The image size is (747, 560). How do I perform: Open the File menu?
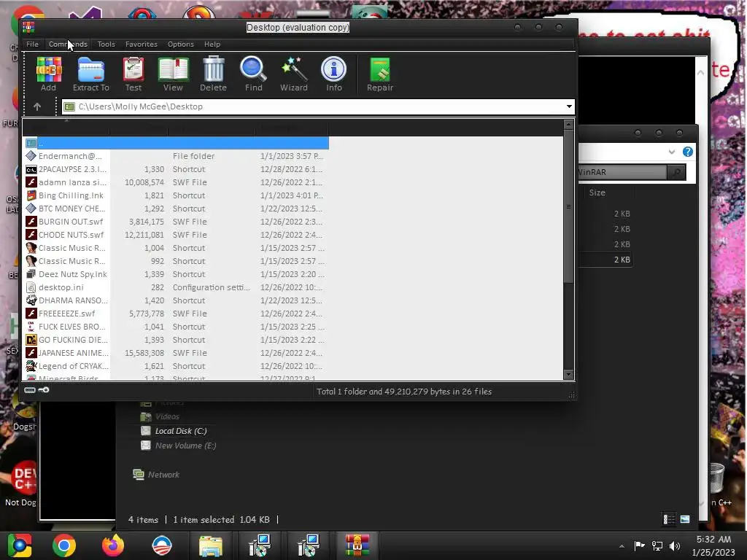click(x=32, y=44)
